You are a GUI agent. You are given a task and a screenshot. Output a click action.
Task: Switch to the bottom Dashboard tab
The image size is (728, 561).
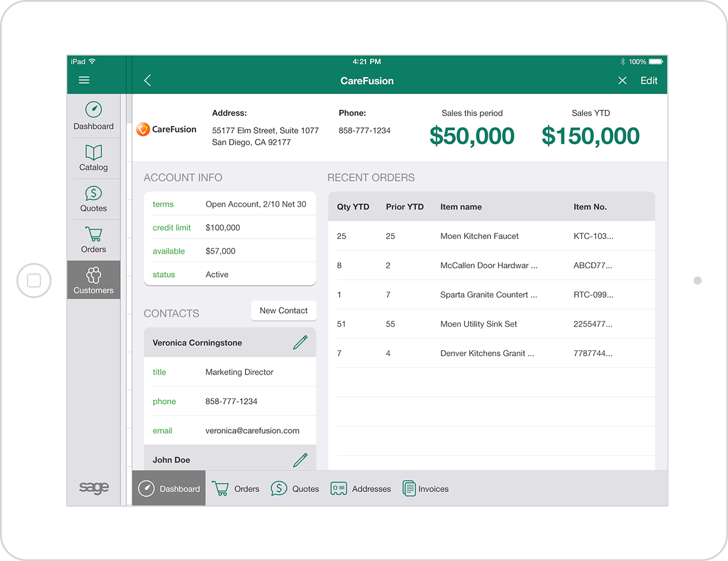169,489
